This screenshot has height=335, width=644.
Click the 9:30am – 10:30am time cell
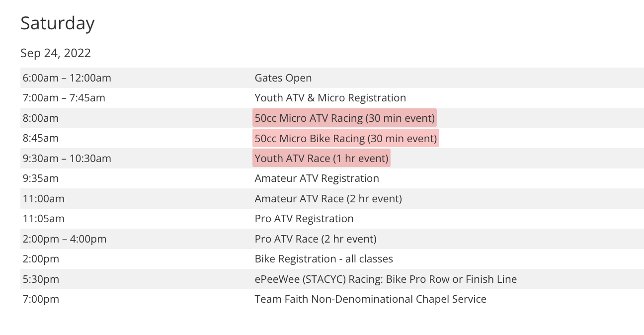click(67, 159)
